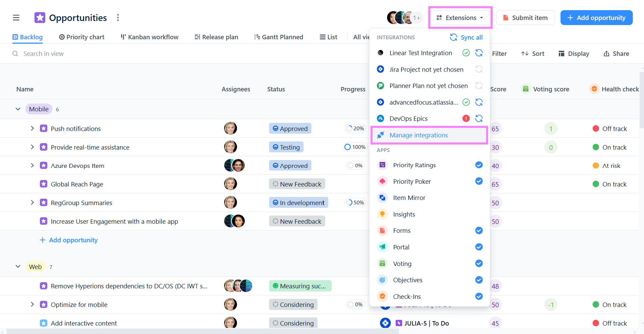This screenshot has width=644, height=334.
Task: Toggle the Forms app checkmark
Action: click(x=479, y=230)
